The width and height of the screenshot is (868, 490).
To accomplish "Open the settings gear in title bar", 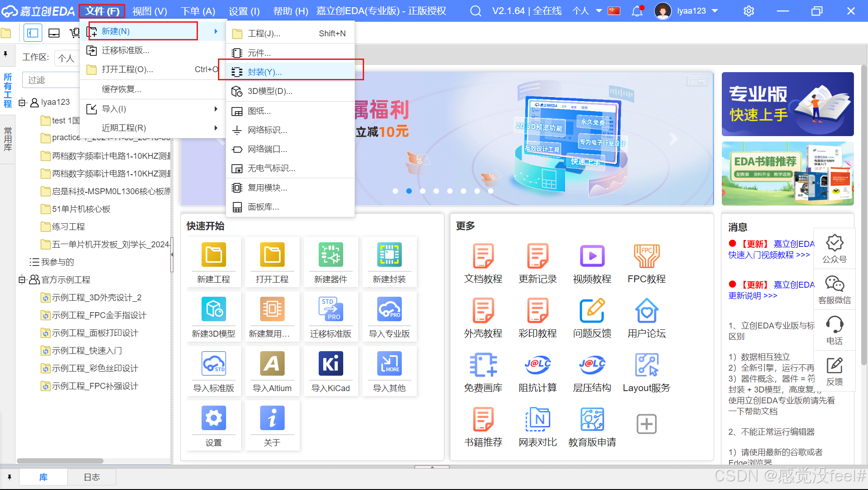I will point(749,11).
